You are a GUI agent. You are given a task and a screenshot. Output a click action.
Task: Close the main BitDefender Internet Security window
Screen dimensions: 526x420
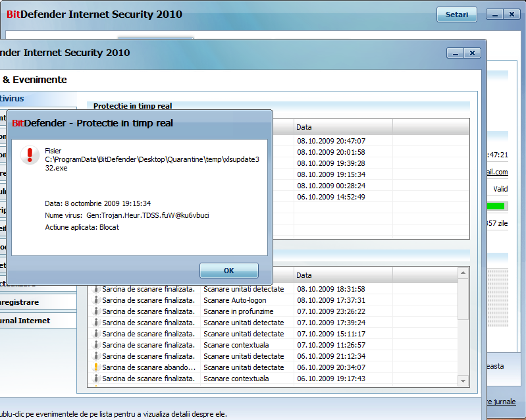click(512, 14)
